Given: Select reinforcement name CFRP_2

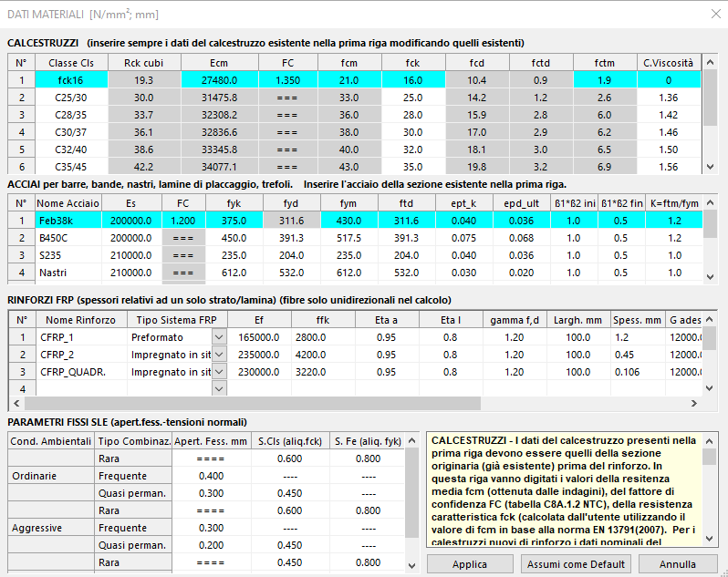Looking at the screenshot, I should tap(81, 355).
